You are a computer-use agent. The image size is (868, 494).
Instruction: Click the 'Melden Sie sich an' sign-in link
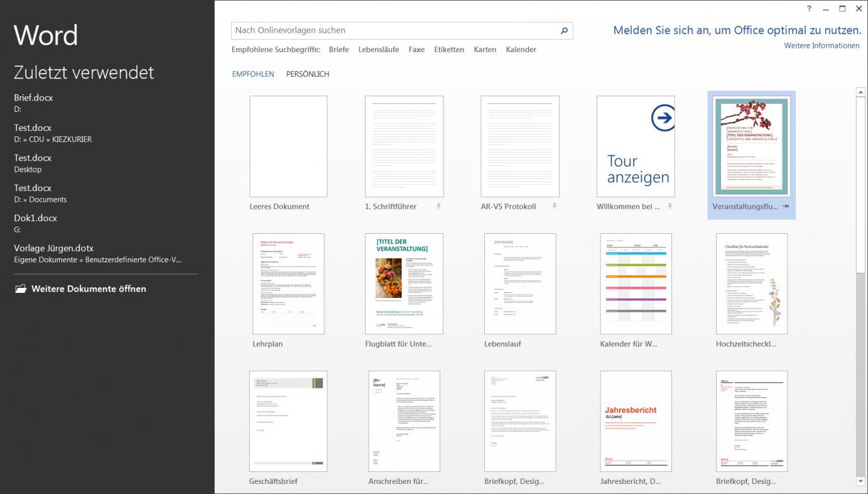[x=737, y=30]
